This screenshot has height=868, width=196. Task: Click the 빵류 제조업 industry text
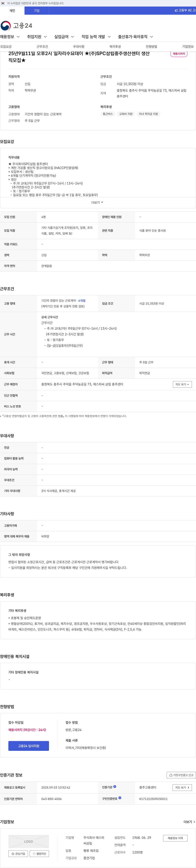(91, 851)
